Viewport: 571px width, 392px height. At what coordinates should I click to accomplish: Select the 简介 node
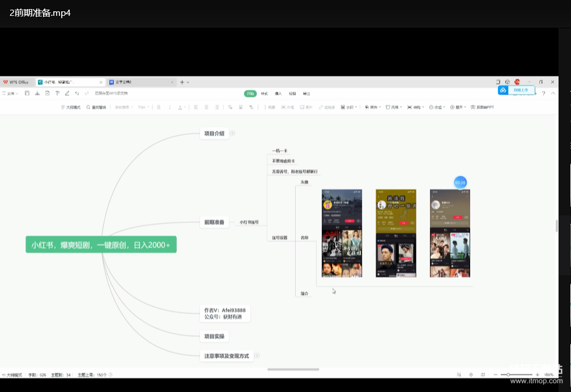click(304, 293)
